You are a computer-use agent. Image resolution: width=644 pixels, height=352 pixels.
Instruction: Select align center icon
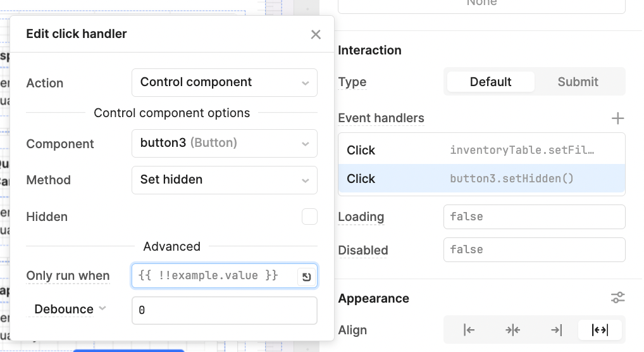click(x=512, y=330)
